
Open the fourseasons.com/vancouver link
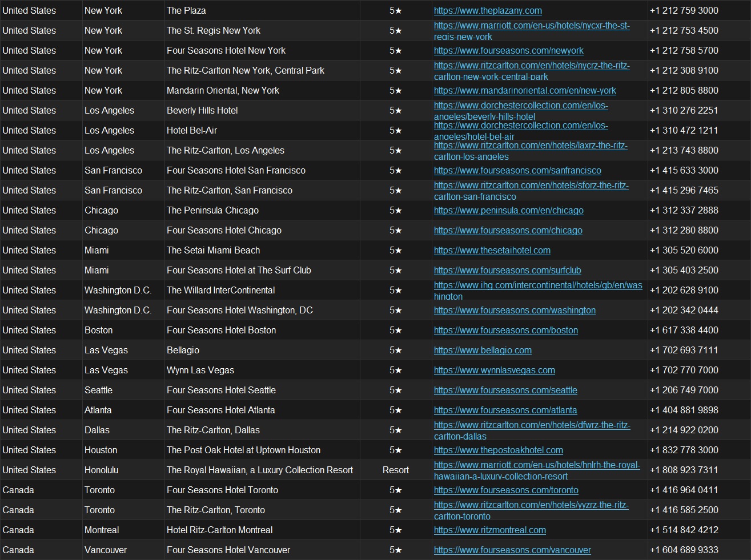(512, 550)
